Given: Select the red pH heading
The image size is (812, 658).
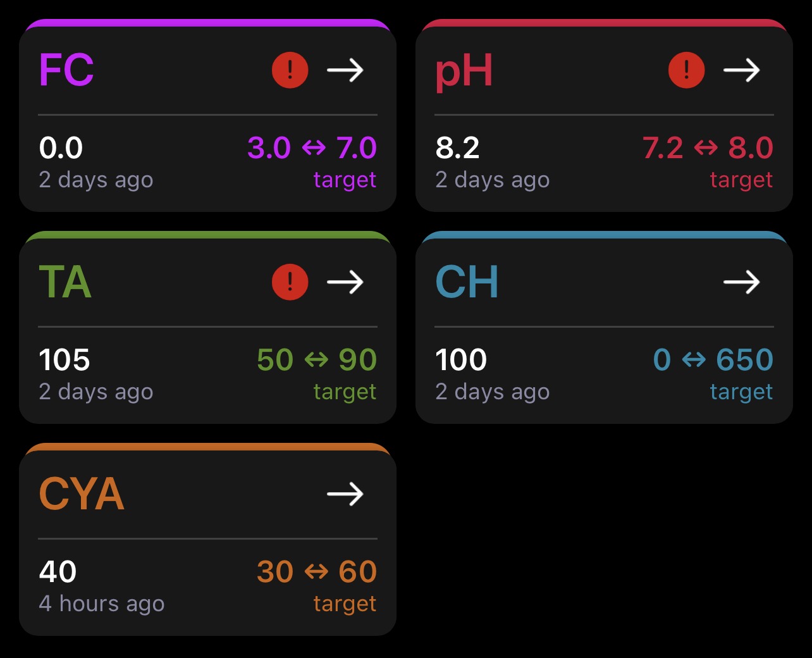Looking at the screenshot, I should (464, 72).
